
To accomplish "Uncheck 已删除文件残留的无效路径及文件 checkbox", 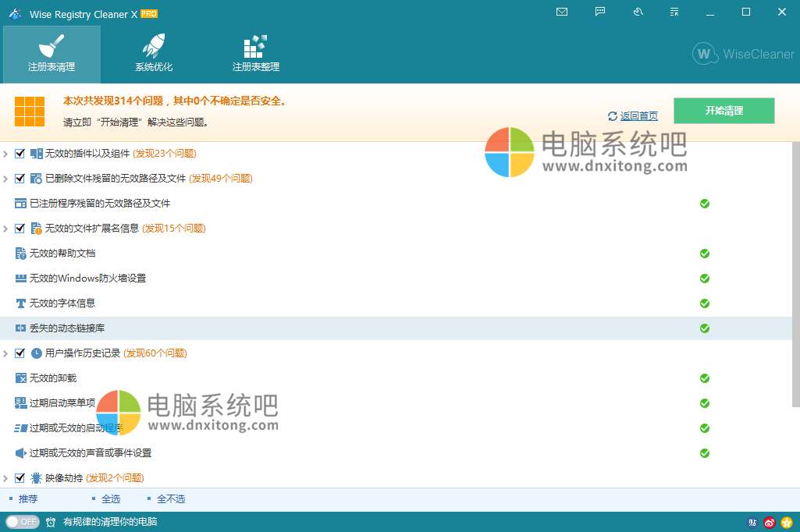I will (x=20, y=178).
